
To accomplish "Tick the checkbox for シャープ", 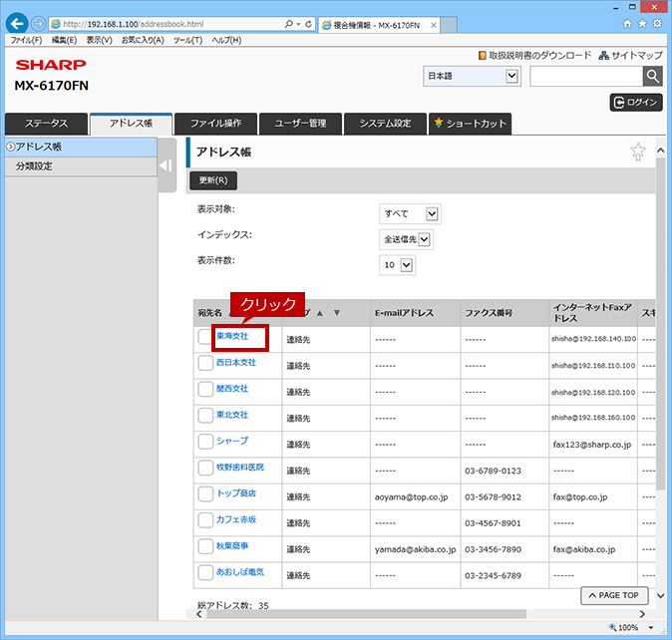I will [205, 442].
